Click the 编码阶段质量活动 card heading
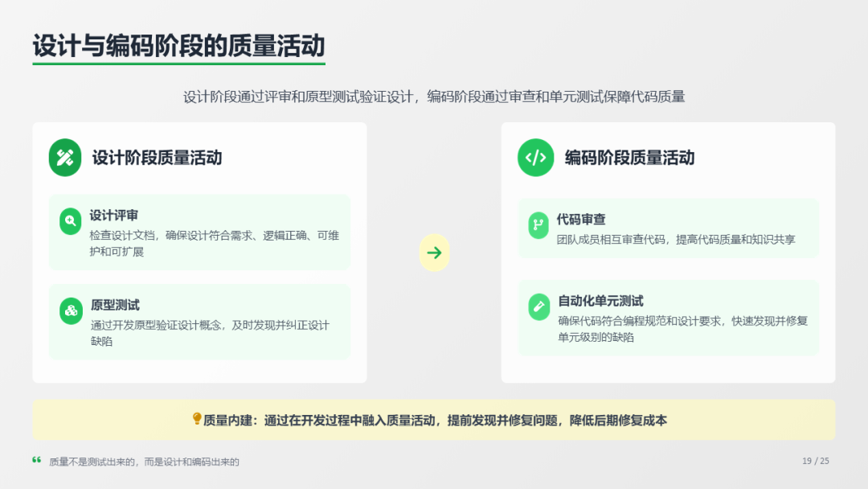868x489 pixels. coord(629,158)
